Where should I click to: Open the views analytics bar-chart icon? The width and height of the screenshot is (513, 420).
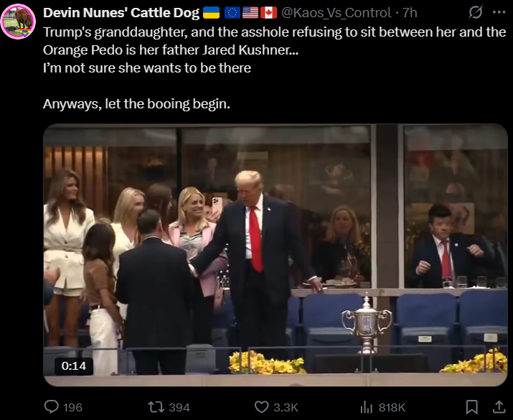tap(367, 407)
